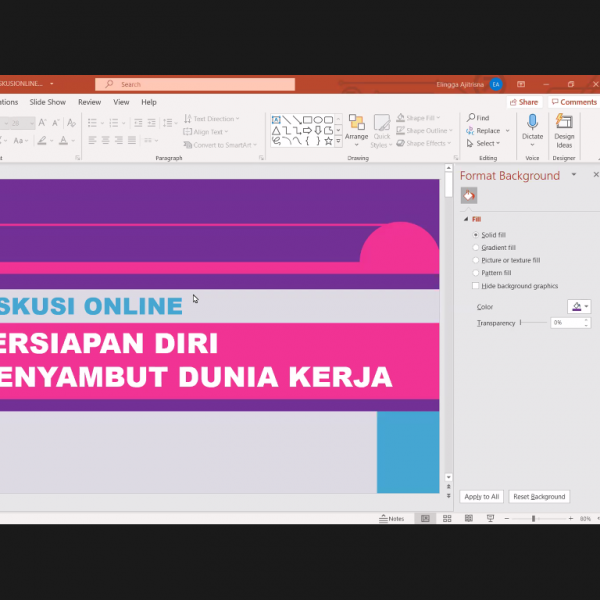Select the Solid fill radio button
Image resolution: width=600 pixels, height=600 pixels.
tap(476, 235)
